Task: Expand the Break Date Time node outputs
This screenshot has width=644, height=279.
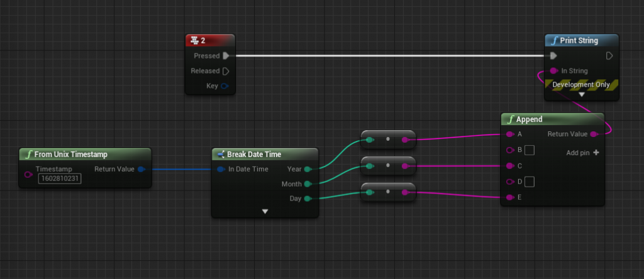Action: click(x=265, y=212)
